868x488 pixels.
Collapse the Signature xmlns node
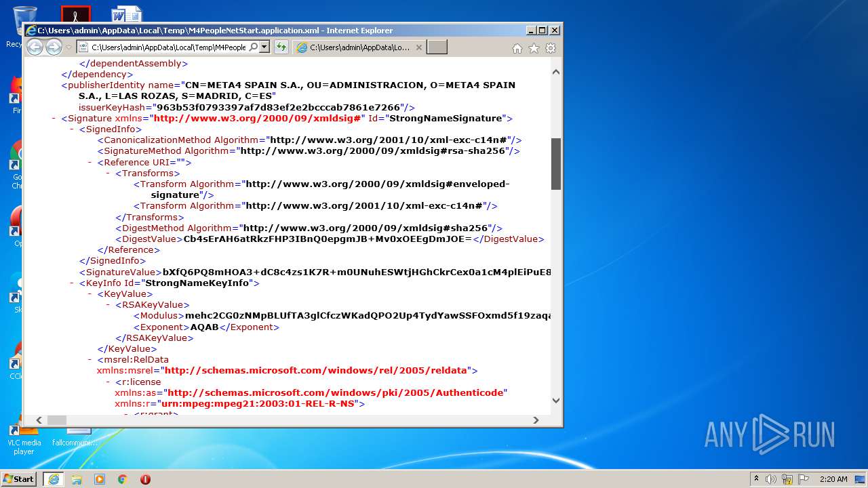coord(54,119)
